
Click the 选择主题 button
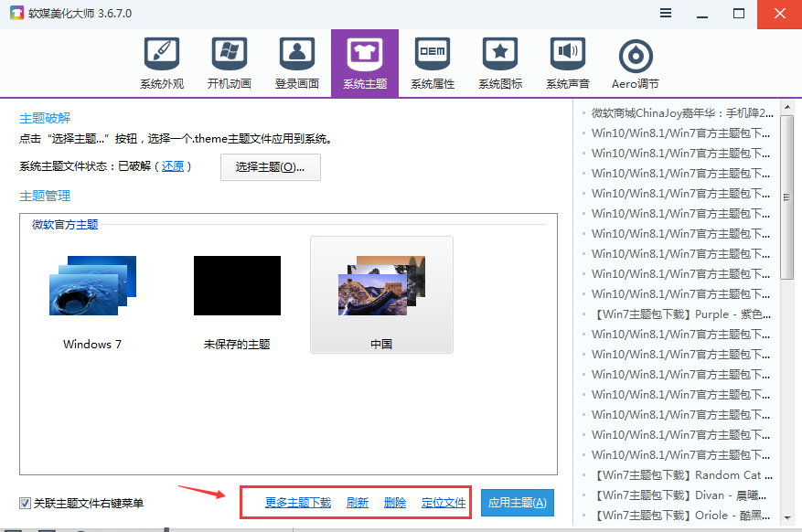click(270, 167)
